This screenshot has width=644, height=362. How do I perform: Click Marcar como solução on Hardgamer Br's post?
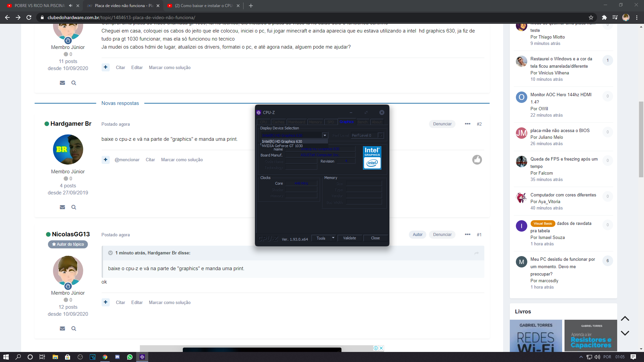[182, 160]
